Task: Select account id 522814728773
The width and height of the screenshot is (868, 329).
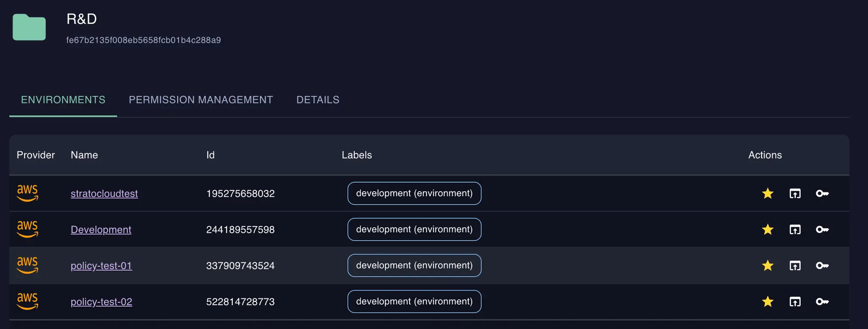Action: (240, 301)
